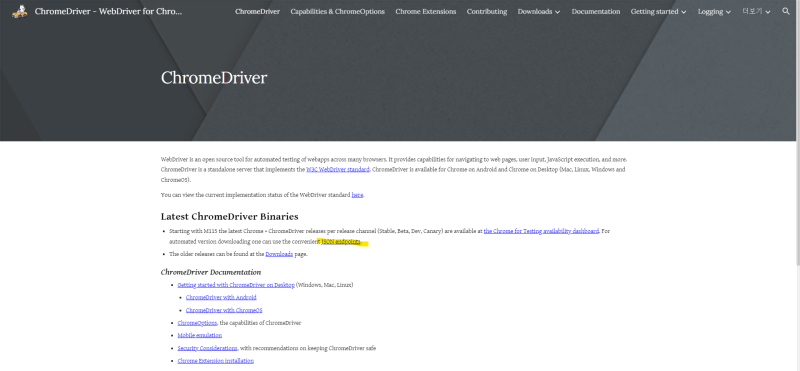Click the ChromeDriver site logo icon
Screen dimensions: 800x371
point(19,11)
